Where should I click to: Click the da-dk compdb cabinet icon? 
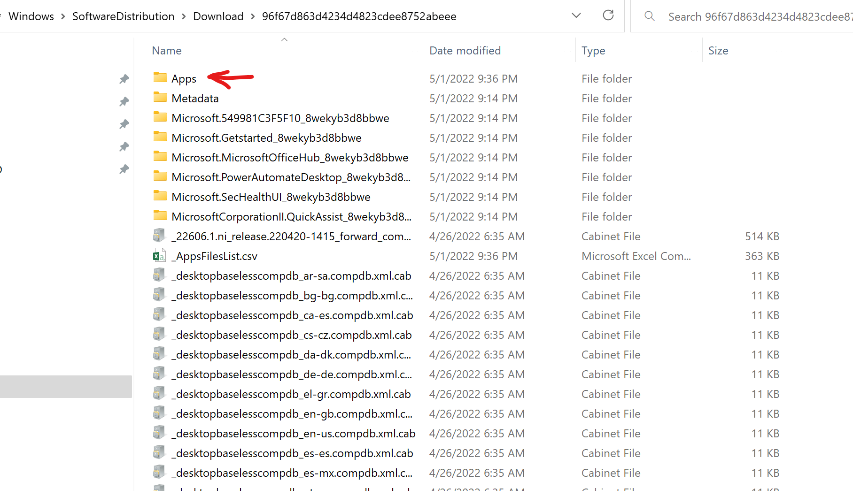click(159, 353)
